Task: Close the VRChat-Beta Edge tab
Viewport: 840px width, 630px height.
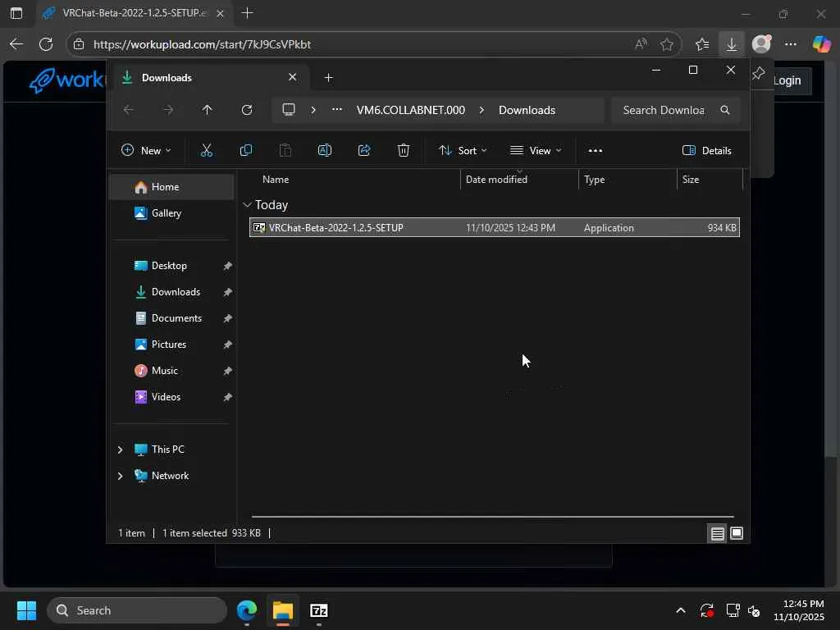Action: coord(220,13)
